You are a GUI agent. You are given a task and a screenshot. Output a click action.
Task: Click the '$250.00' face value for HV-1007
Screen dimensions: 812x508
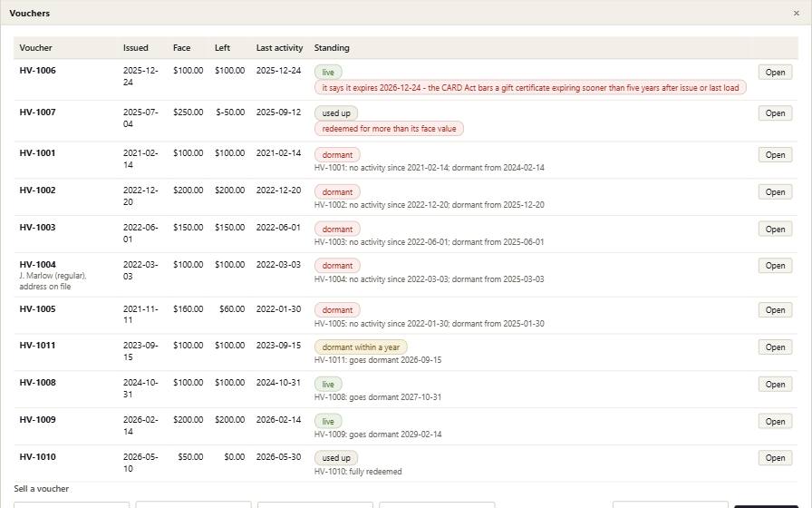click(188, 112)
